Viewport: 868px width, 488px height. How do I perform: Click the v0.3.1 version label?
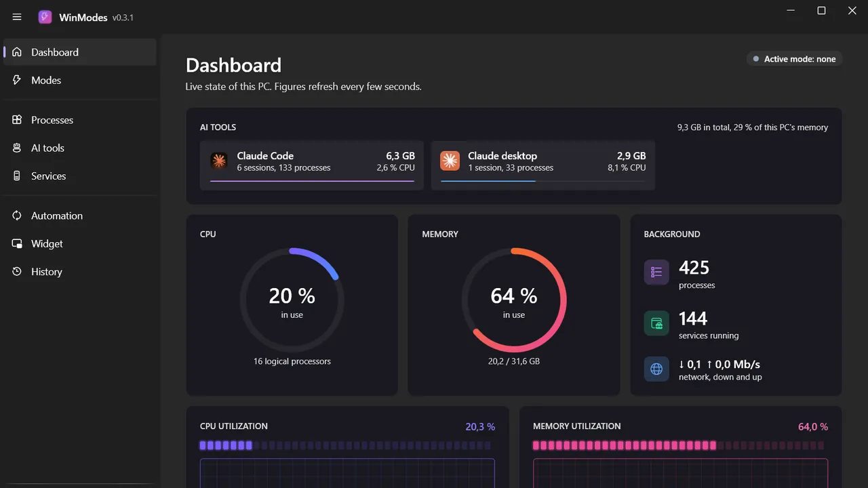123,18
